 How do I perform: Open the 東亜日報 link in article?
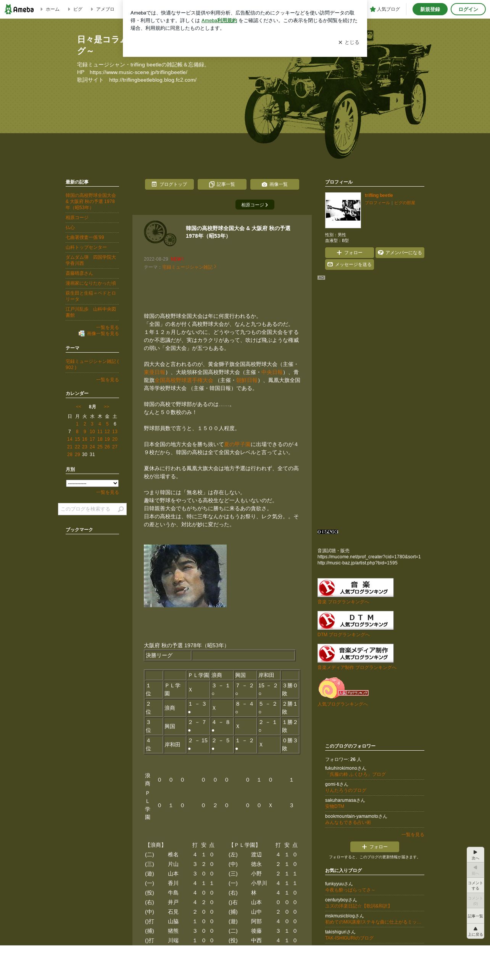(155, 372)
